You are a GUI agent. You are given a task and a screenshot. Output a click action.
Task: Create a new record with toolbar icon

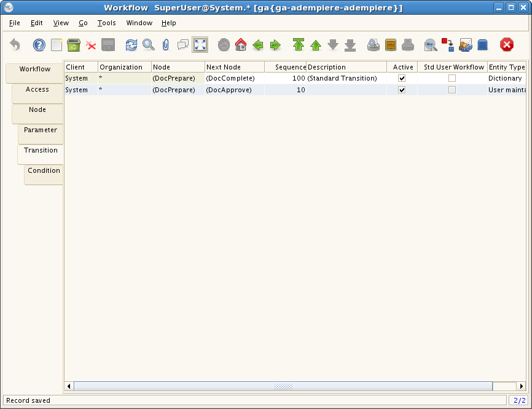click(x=57, y=45)
